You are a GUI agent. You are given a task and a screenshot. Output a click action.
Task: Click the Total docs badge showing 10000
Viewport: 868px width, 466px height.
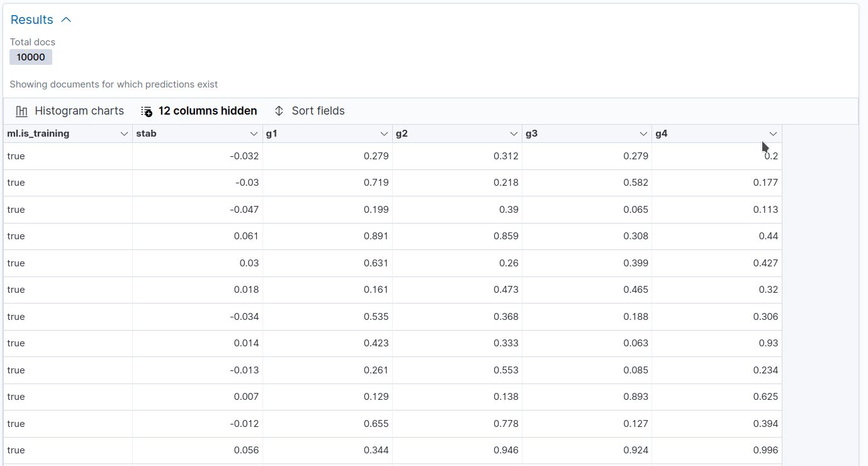point(31,57)
